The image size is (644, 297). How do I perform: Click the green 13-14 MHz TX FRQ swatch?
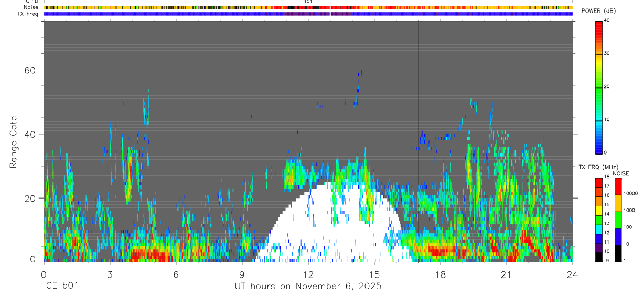point(598,220)
